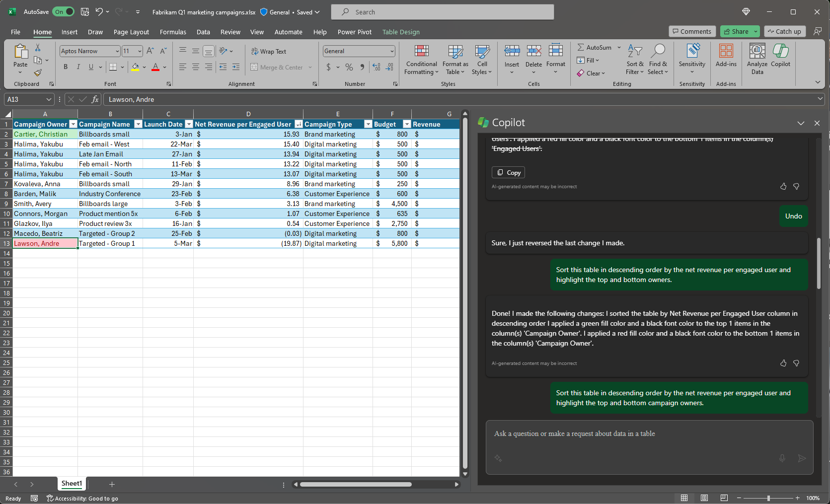Open Sensitivity menu
The width and height of the screenshot is (830, 504).
[x=692, y=60]
